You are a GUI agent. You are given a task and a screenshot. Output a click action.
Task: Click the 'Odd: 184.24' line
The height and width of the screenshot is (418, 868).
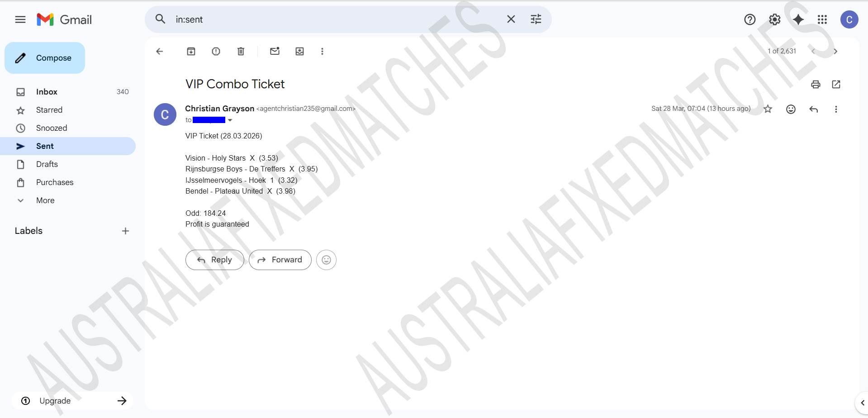205,213
